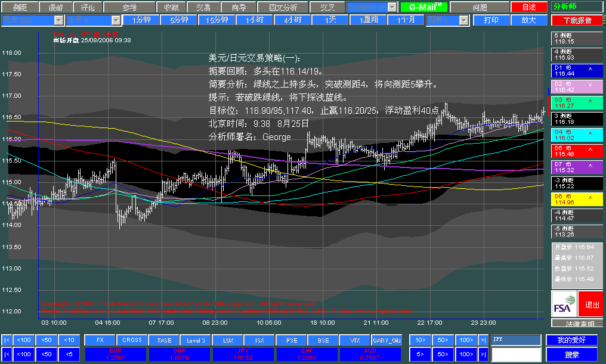Toggle the yellow D6 114.96 indicator

pos(577,200)
